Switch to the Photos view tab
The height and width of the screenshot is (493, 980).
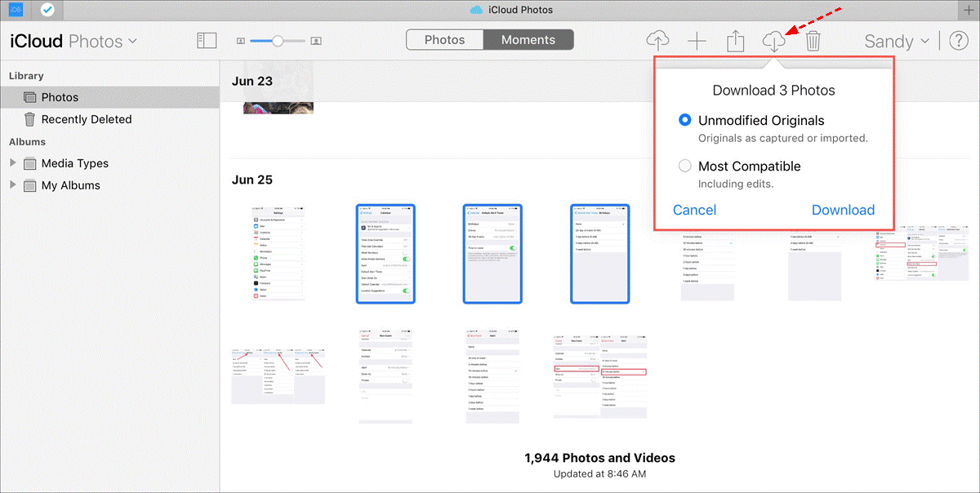point(444,40)
